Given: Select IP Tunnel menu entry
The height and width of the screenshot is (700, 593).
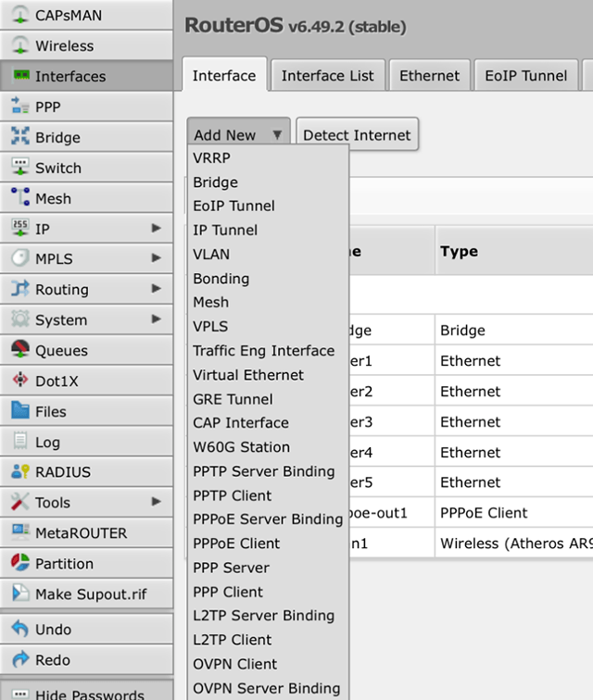Looking at the screenshot, I should pyautogui.click(x=268, y=230).
